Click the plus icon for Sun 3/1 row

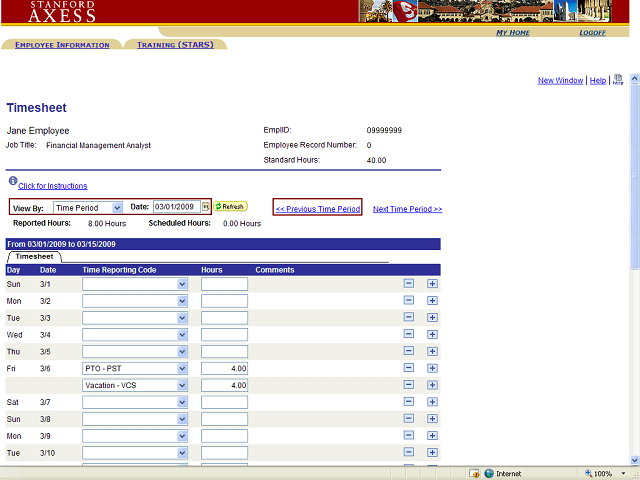(x=432, y=284)
